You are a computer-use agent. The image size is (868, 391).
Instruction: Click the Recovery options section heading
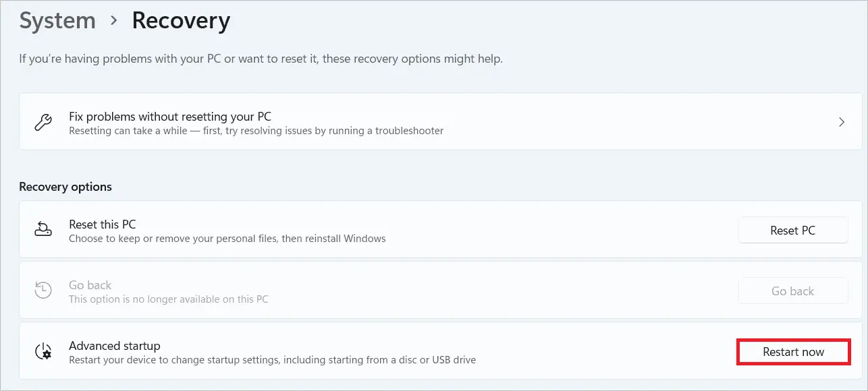pos(65,187)
